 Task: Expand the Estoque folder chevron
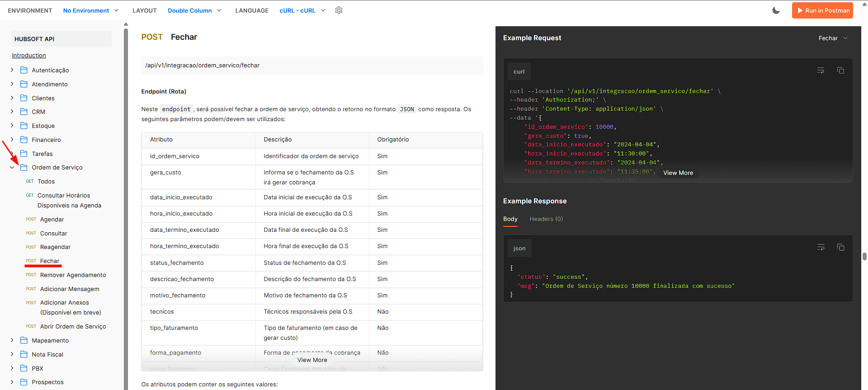(x=12, y=126)
